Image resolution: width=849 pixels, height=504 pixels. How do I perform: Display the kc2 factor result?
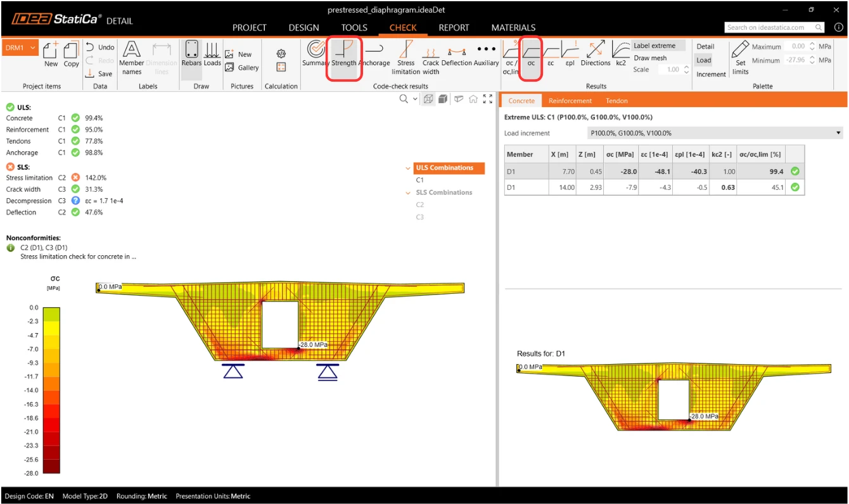[621, 54]
